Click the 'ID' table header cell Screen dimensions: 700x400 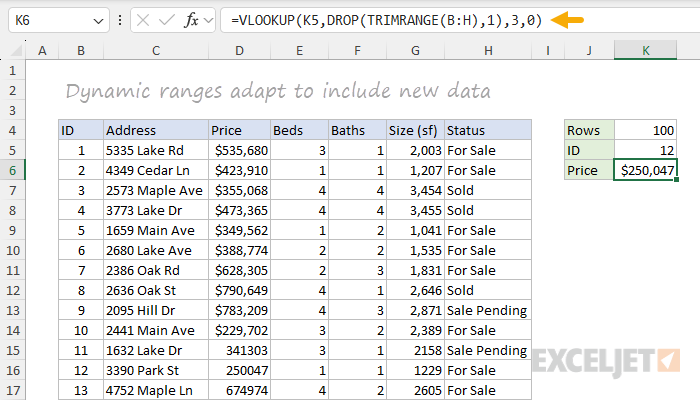click(x=81, y=130)
